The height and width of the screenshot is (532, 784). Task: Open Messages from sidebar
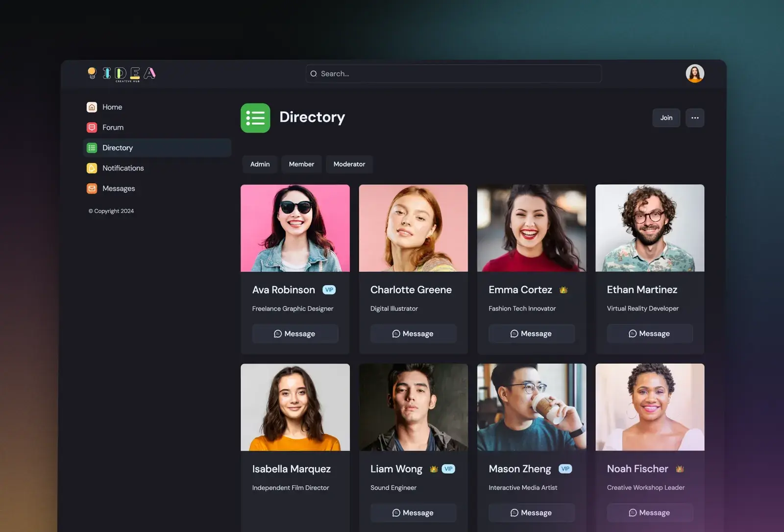tap(157, 188)
